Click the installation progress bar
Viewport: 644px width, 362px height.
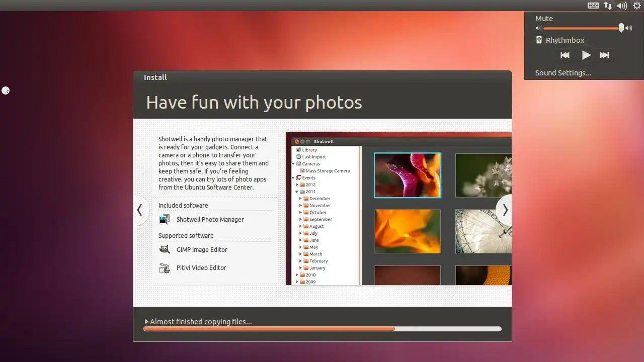click(323, 329)
